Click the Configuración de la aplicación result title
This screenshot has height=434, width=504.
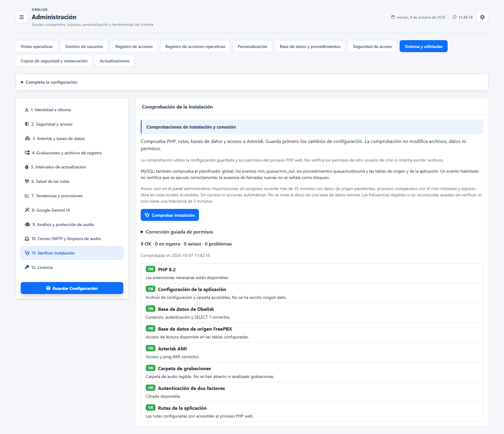(x=192, y=290)
